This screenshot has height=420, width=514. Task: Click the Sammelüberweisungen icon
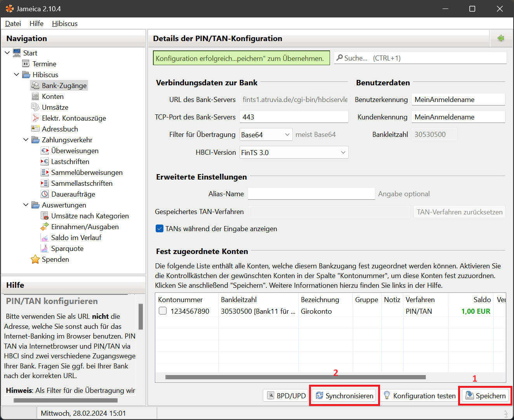45,172
